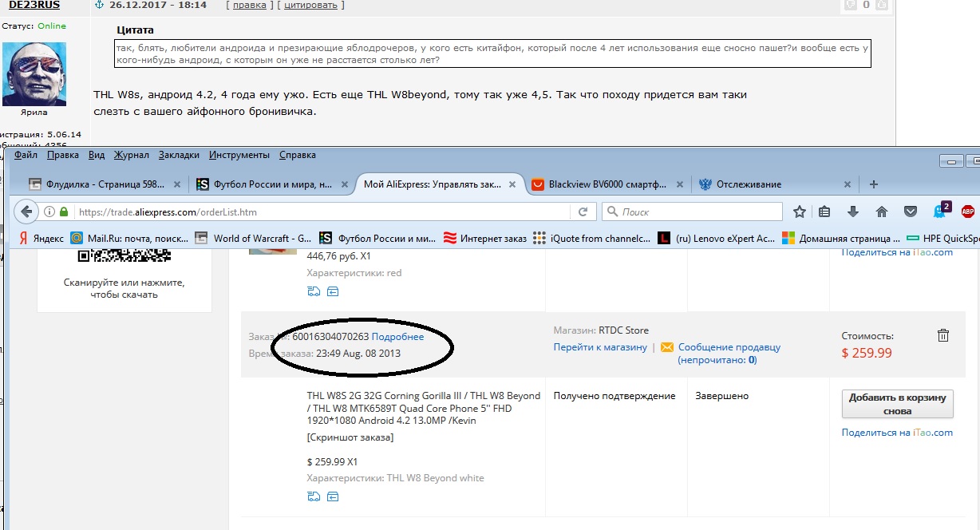Open Яндекс bookmark
The height and width of the screenshot is (530, 980).
click(40, 238)
